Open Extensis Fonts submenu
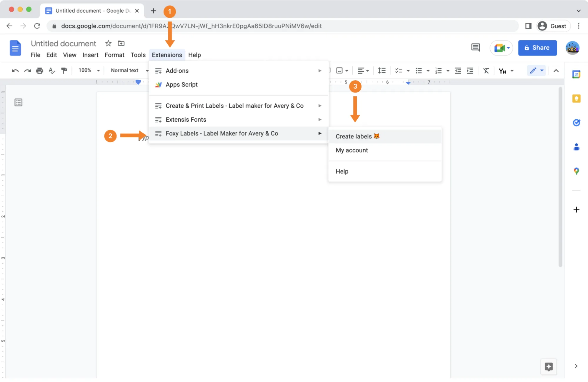 pyautogui.click(x=239, y=120)
